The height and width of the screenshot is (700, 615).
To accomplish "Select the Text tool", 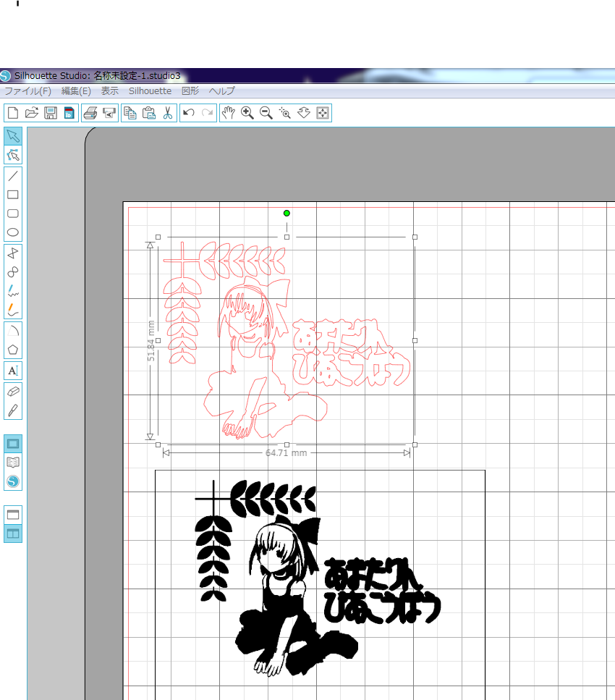I will (13, 371).
